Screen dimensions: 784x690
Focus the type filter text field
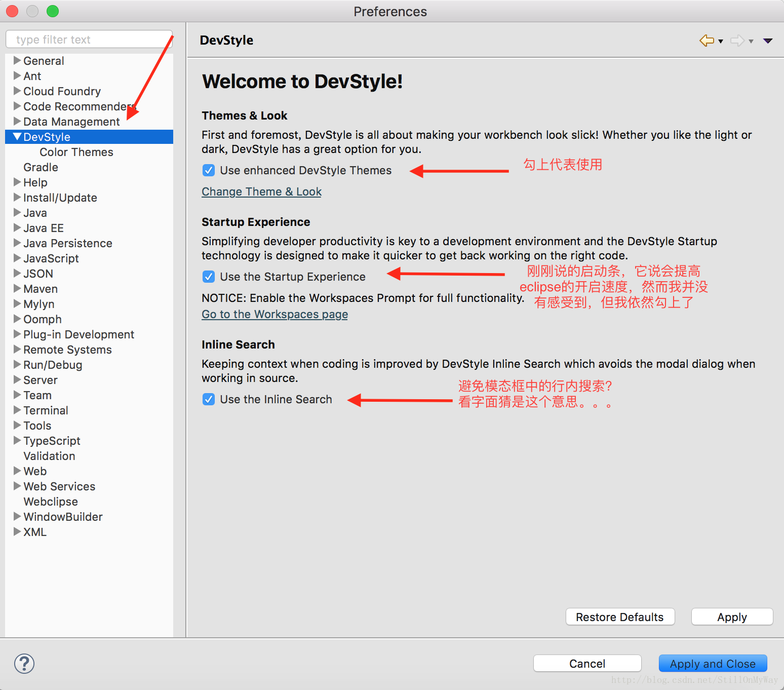tap(89, 40)
